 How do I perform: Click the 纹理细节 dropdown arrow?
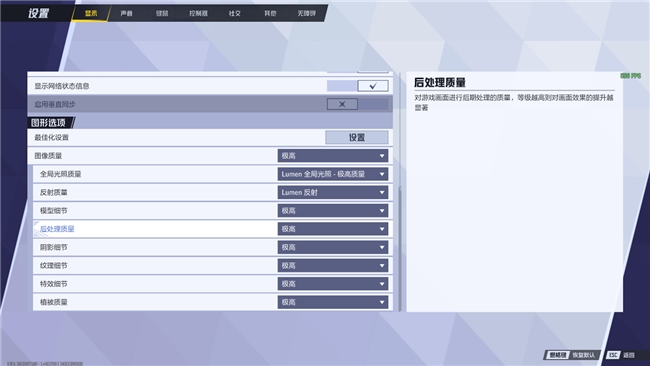(382, 266)
